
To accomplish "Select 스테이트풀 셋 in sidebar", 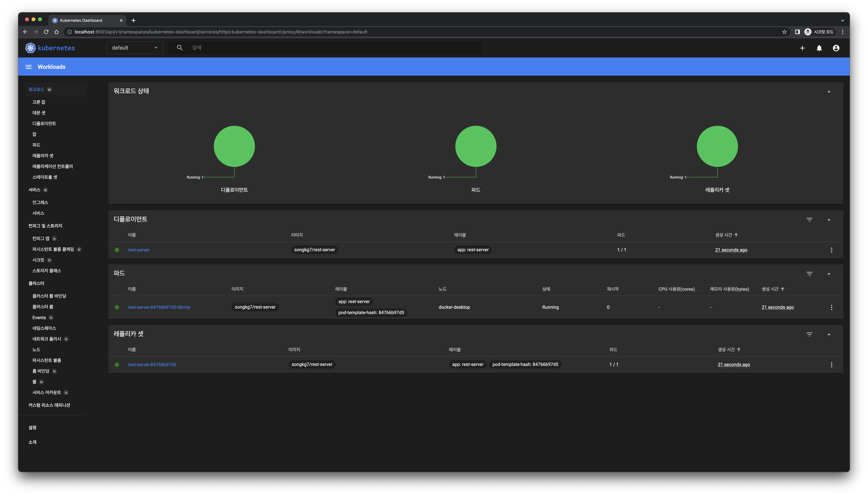I will [x=45, y=177].
